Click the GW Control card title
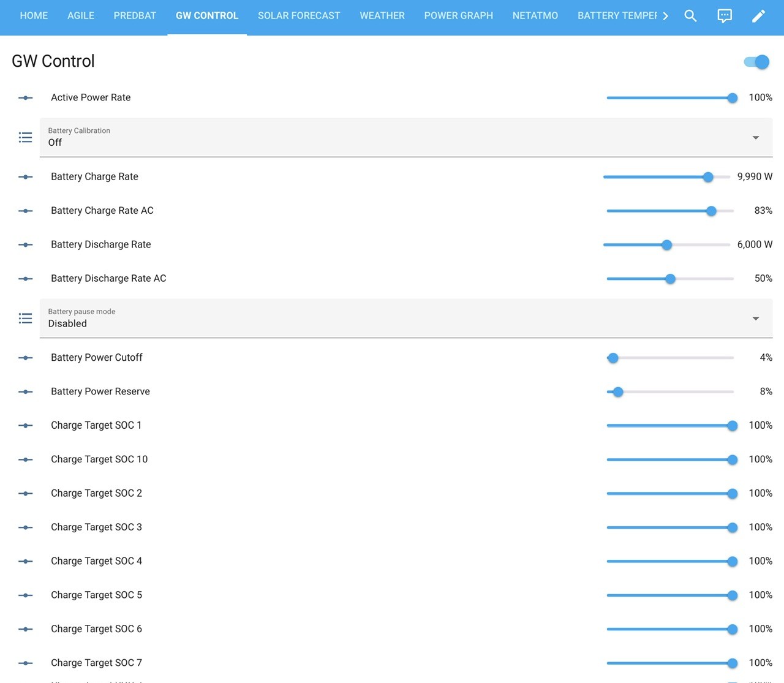784x683 pixels. (53, 61)
